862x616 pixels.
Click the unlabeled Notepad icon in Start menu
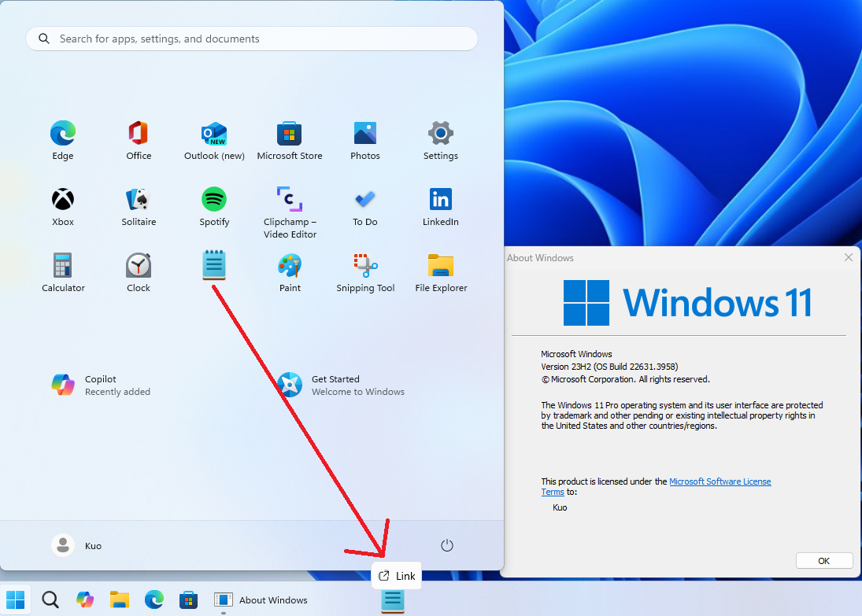click(x=214, y=265)
